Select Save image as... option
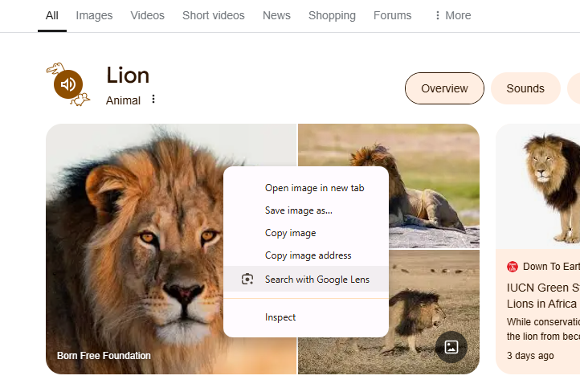The height and width of the screenshot is (392, 580). pyautogui.click(x=306, y=210)
